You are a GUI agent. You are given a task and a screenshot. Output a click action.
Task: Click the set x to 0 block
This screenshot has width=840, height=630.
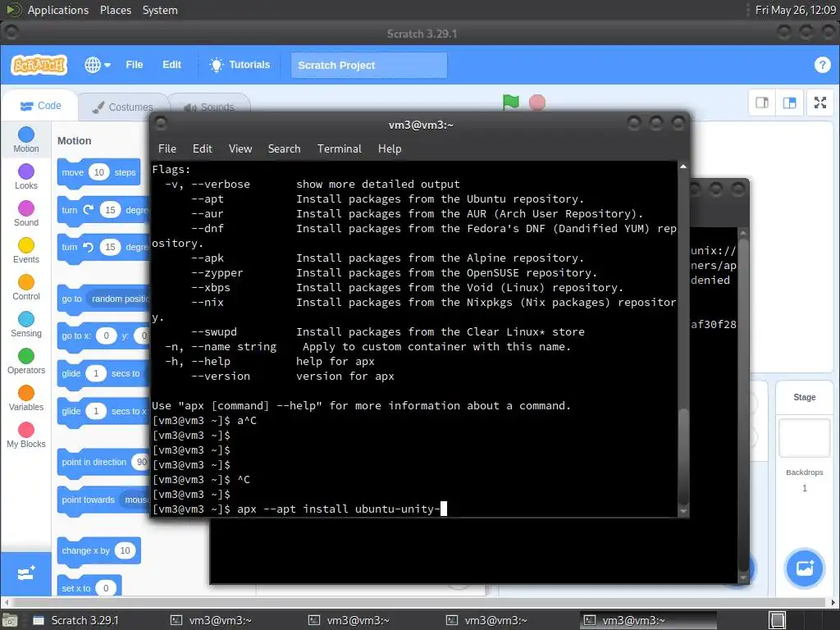coord(89,587)
